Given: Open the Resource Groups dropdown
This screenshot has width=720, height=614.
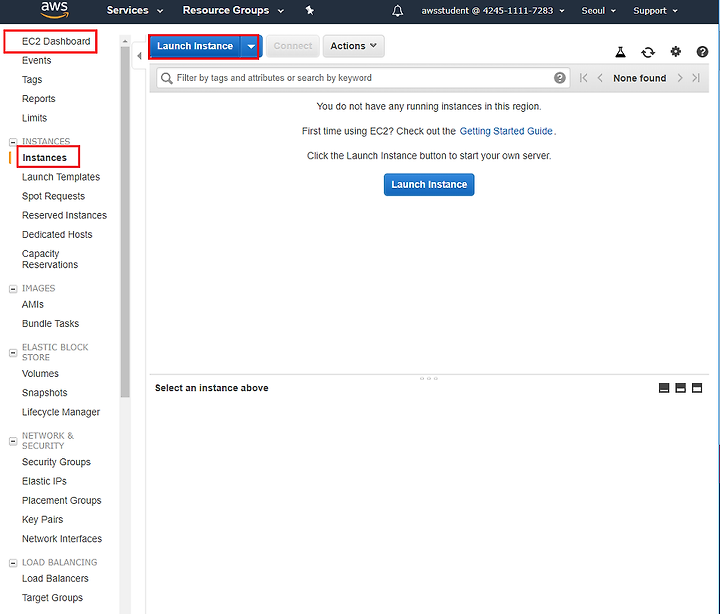Looking at the screenshot, I should tap(233, 10).
